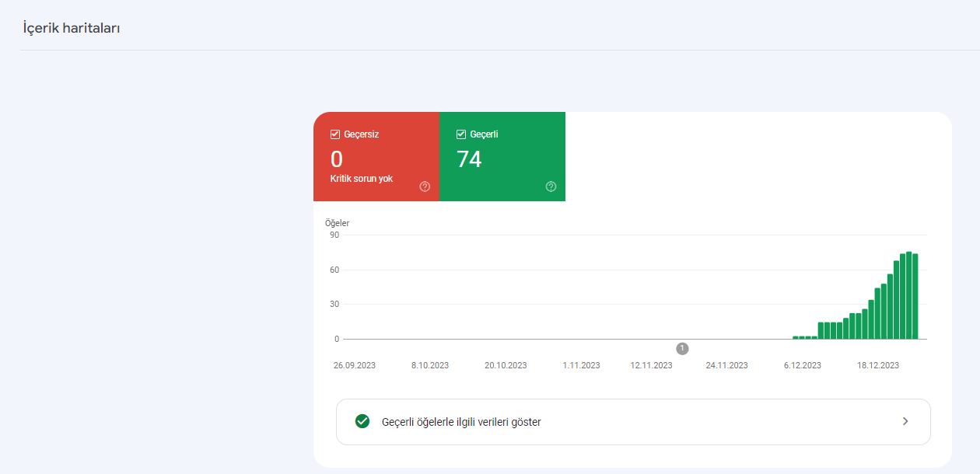Open Geçerli öğelerle ilgili verileri göster
This screenshot has height=474, width=980.
[x=633, y=422]
